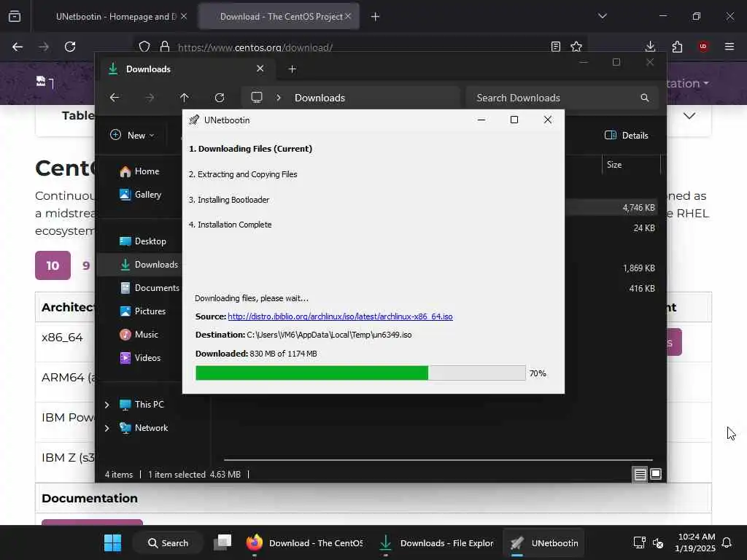Open Pictures folder in sidebar

142,311
